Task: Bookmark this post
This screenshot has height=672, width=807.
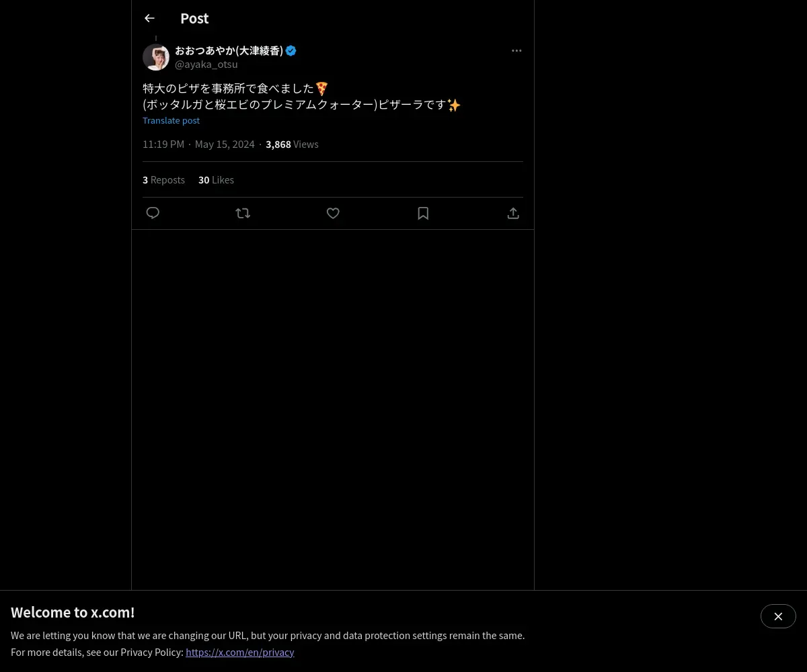Action: point(423,213)
